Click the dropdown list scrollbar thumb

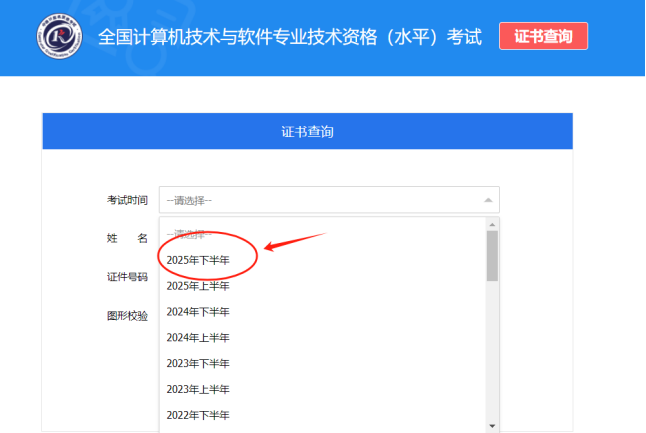(492, 256)
